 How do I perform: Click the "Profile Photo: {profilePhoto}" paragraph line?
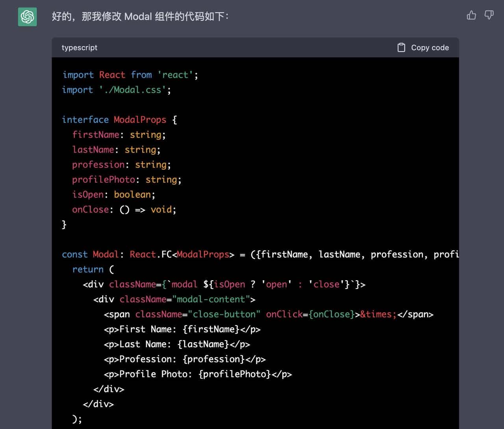pyautogui.click(x=198, y=374)
